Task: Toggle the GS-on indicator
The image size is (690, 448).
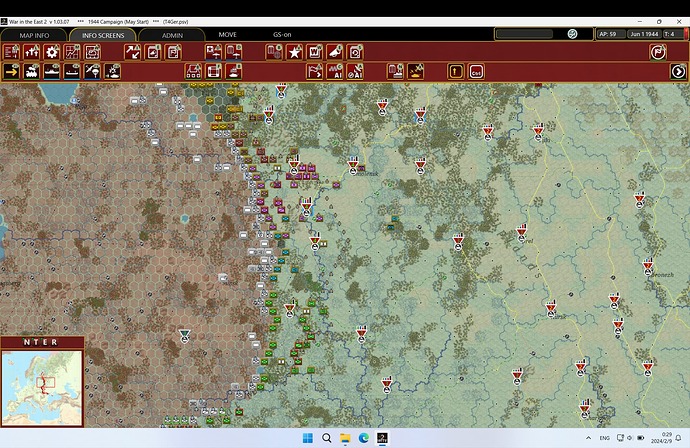Action: click(x=282, y=34)
